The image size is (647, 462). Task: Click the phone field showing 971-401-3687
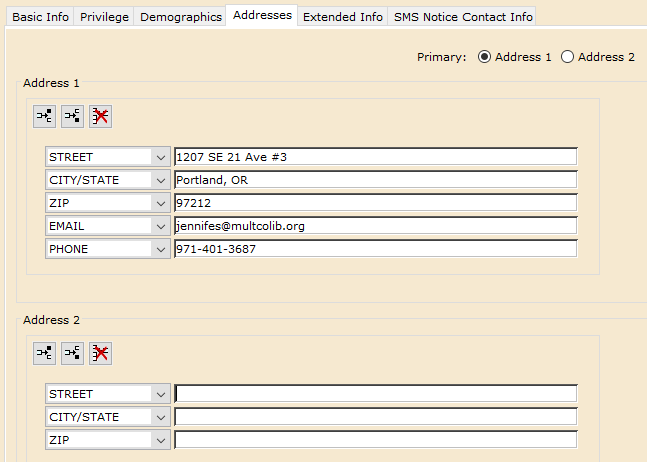[375, 249]
